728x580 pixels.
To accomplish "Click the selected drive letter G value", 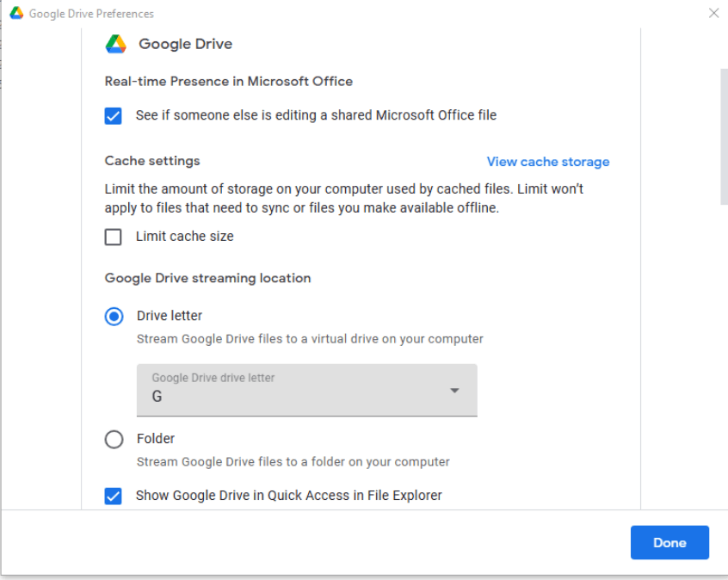I will click(x=157, y=398).
